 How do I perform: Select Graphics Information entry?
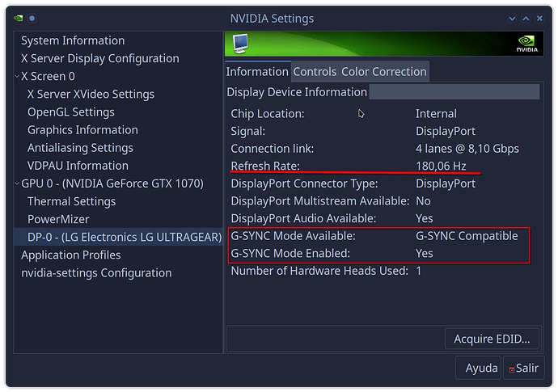tap(82, 130)
